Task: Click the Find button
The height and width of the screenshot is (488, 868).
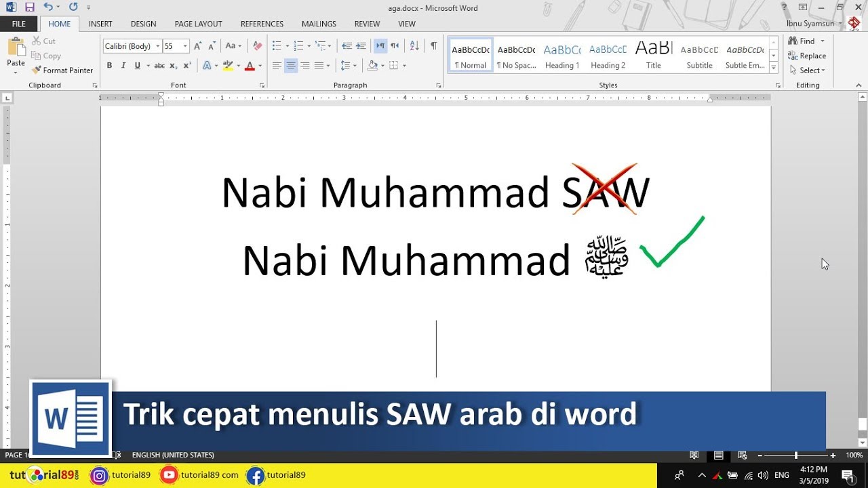Action: tap(801, 41)
